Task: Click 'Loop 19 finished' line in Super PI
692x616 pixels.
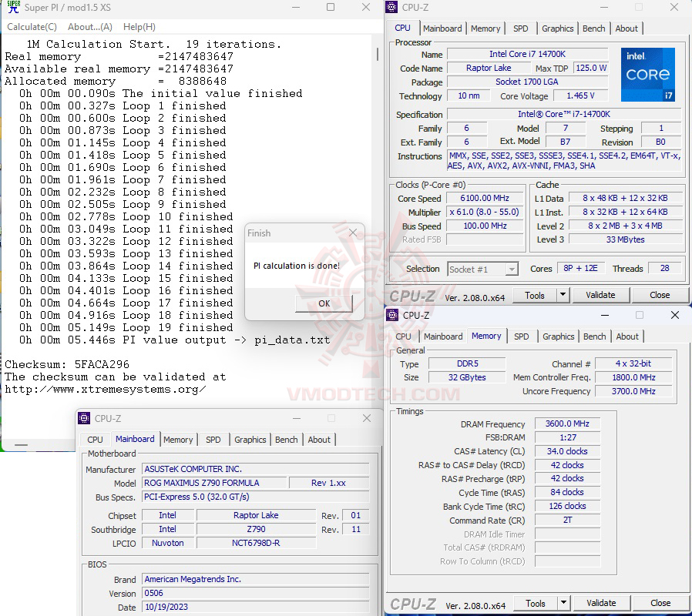Action: click(126, 327)
